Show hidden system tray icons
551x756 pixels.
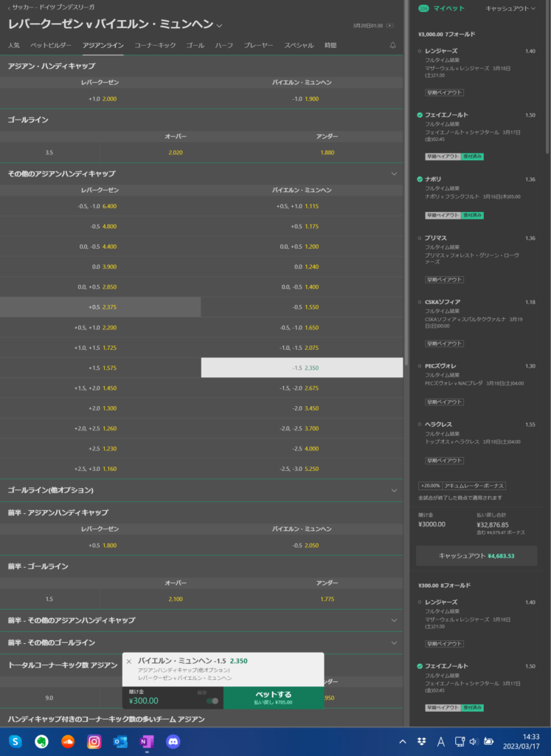point(403,741)
